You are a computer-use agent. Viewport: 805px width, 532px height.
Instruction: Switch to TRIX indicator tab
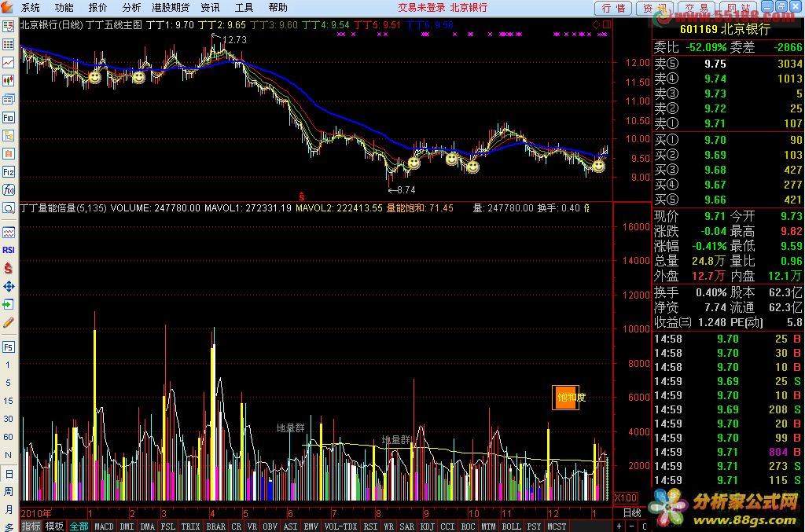pos(190,526)
